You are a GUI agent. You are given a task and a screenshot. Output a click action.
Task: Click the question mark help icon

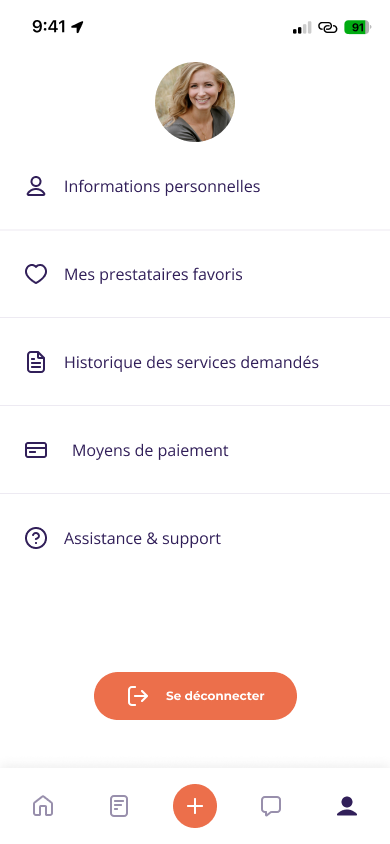point(36,538)
